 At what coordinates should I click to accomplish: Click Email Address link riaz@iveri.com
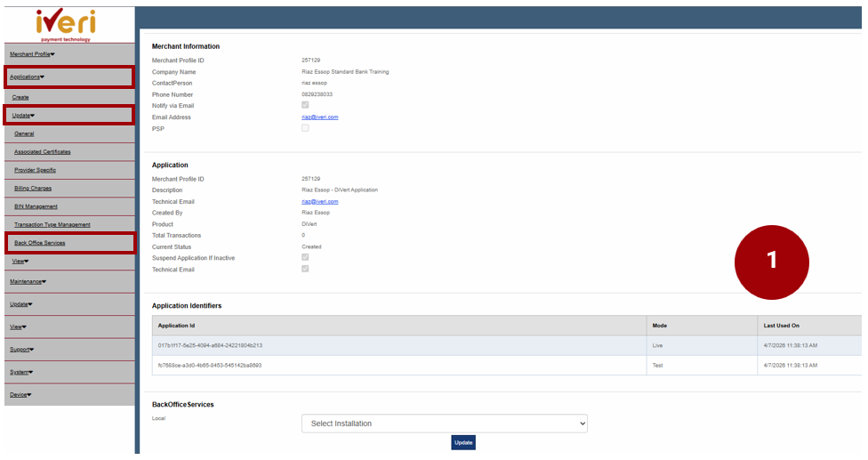click(x=320, y=117)
